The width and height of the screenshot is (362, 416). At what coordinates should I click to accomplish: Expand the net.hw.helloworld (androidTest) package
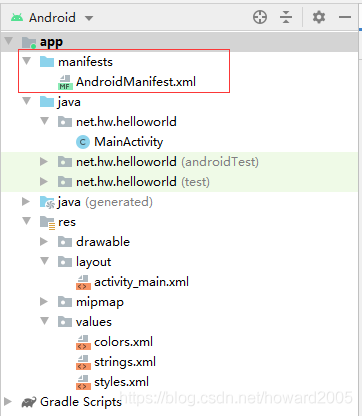44,162
